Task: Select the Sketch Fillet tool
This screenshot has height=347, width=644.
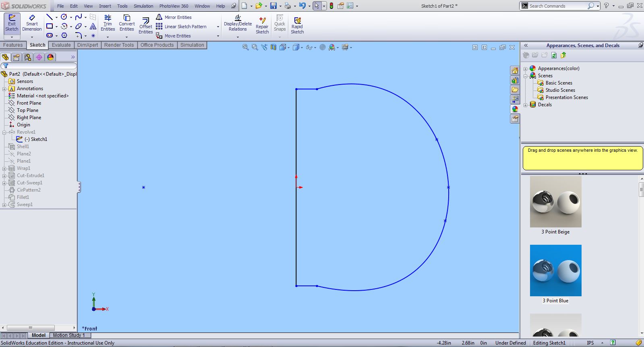Action: 79,35
